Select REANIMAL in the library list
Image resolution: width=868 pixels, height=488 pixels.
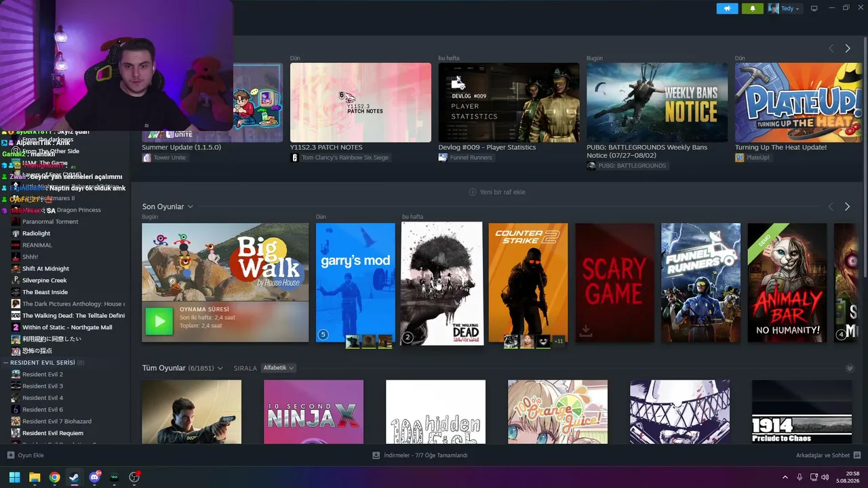tap(37, 245)
